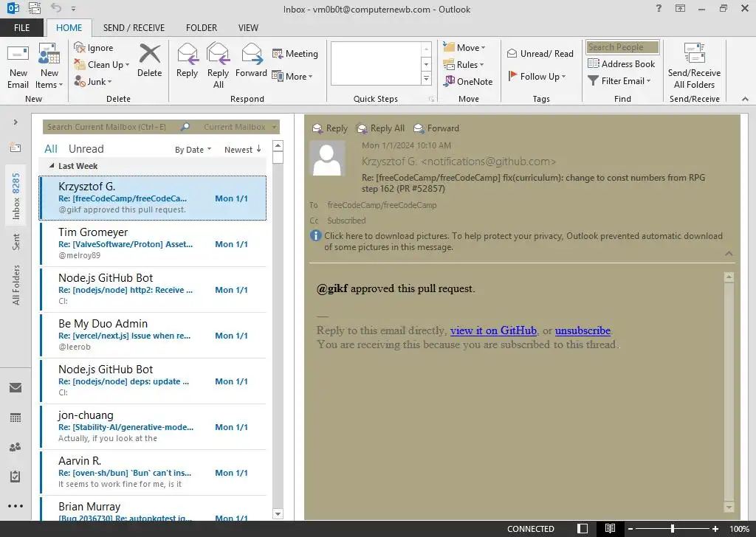Open the Aarvin R. email
This screenshot has width=756, height=537.
154,473
